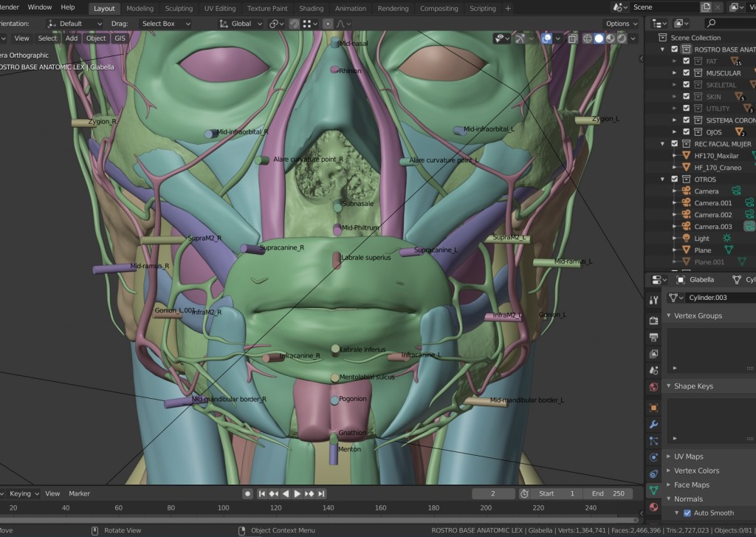Open the Modifier properties wrench tab

coord(653,425)
